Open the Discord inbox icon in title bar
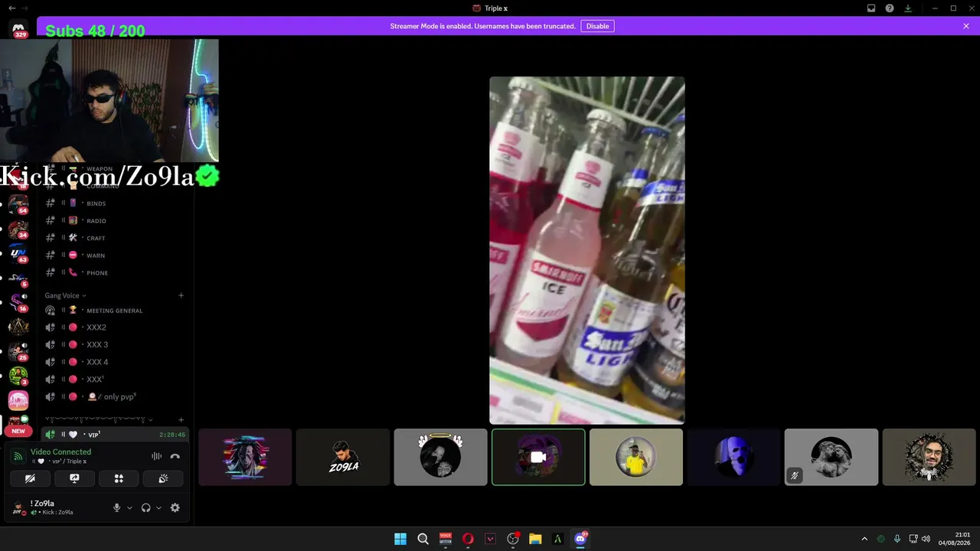The width and height of the screenshot is (980, 551). point(871,8)
